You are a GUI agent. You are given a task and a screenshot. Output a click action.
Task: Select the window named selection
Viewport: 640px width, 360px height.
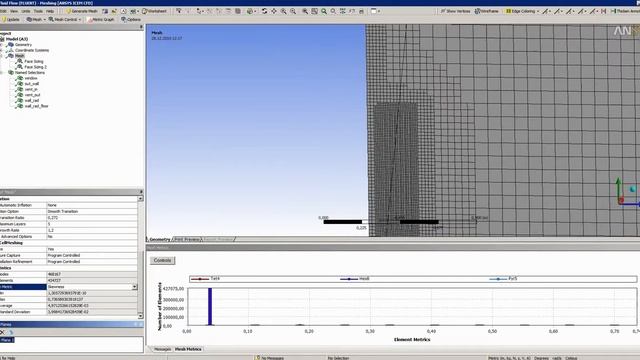click(31, 78)
